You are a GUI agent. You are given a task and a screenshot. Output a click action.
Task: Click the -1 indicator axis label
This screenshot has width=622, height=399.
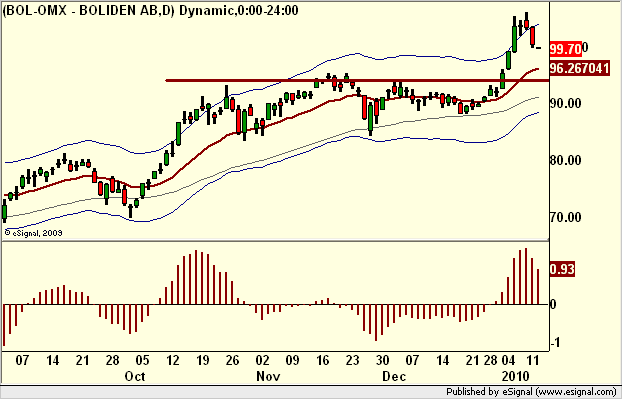[x=555, y=342]
